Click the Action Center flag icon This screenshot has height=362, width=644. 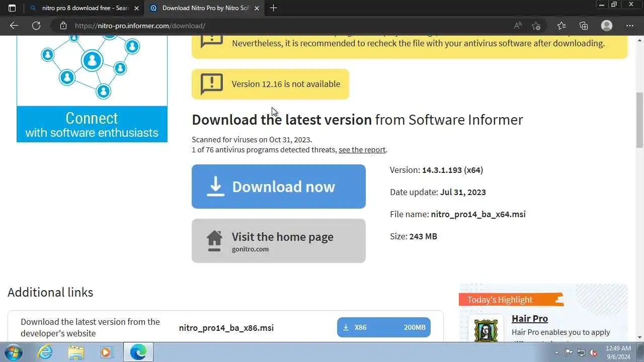click(569, 352)
